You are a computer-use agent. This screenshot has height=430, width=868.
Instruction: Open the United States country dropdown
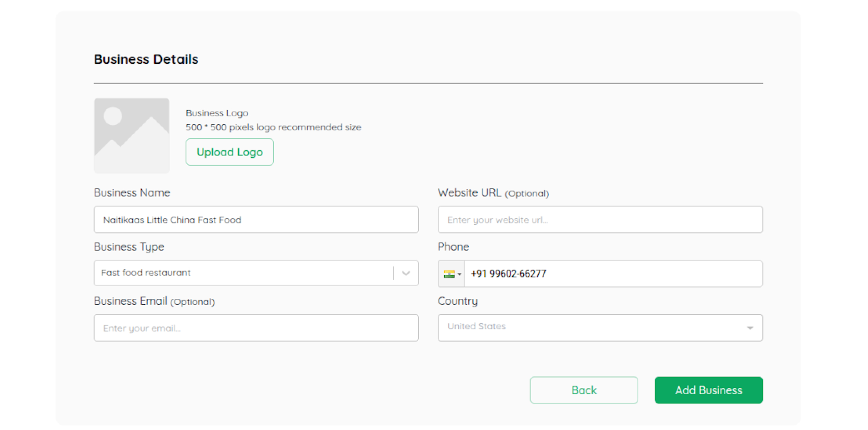(593, 327)
